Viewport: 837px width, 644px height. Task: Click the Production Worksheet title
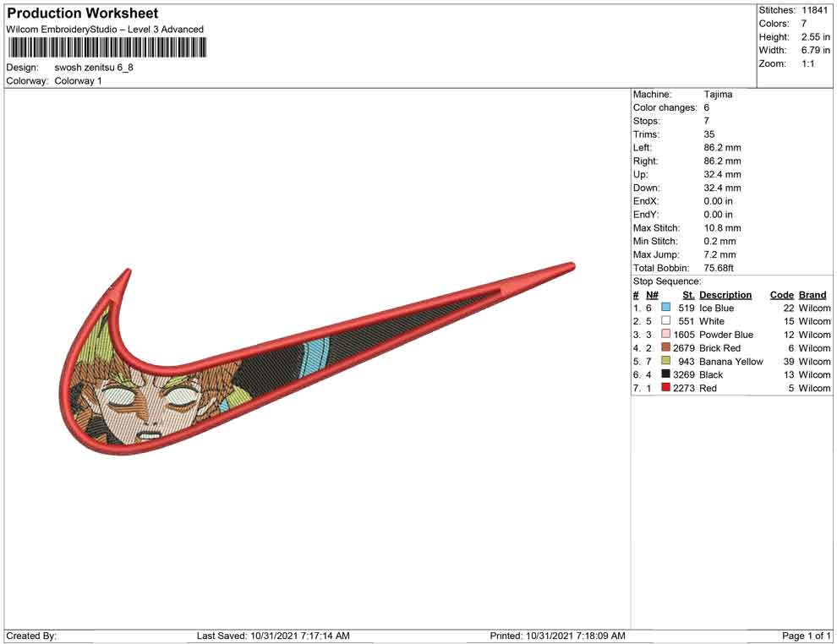coord(83,14)
